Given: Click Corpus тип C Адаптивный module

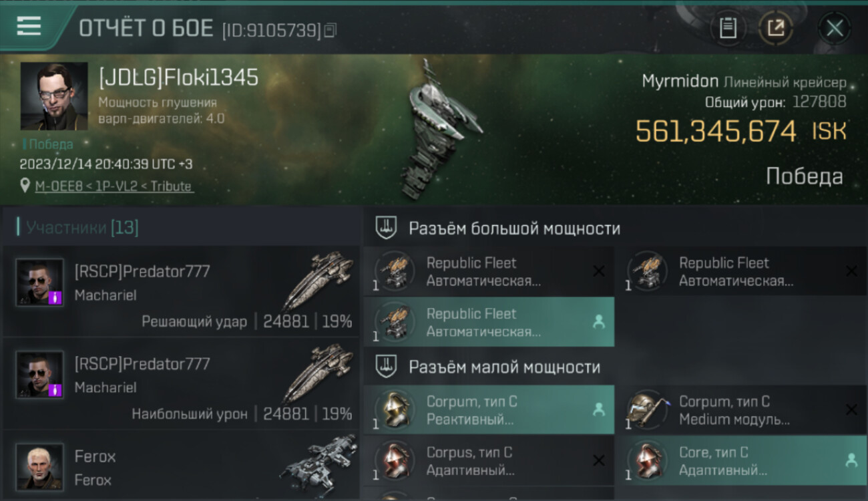Looking at the screenshot, I should tap(489, 461).
